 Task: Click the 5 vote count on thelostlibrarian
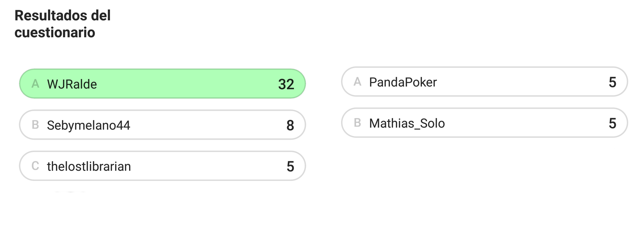pyautogui.click(x=290, y=167)
